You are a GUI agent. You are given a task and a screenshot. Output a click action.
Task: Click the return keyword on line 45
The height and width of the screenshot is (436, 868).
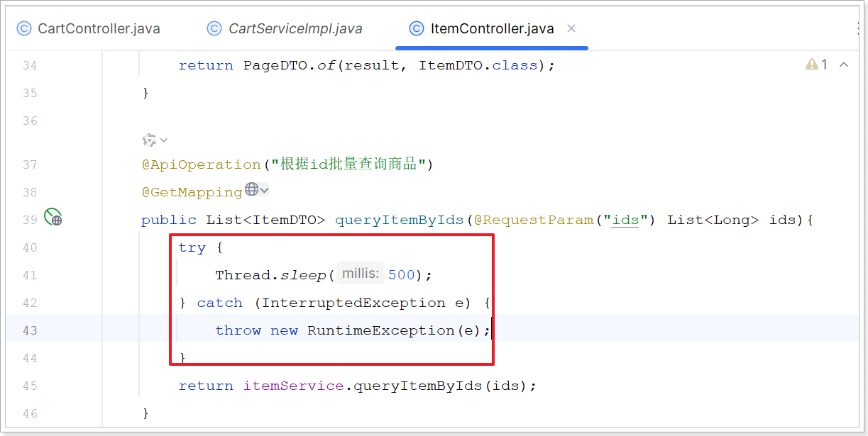click(206, 386)
